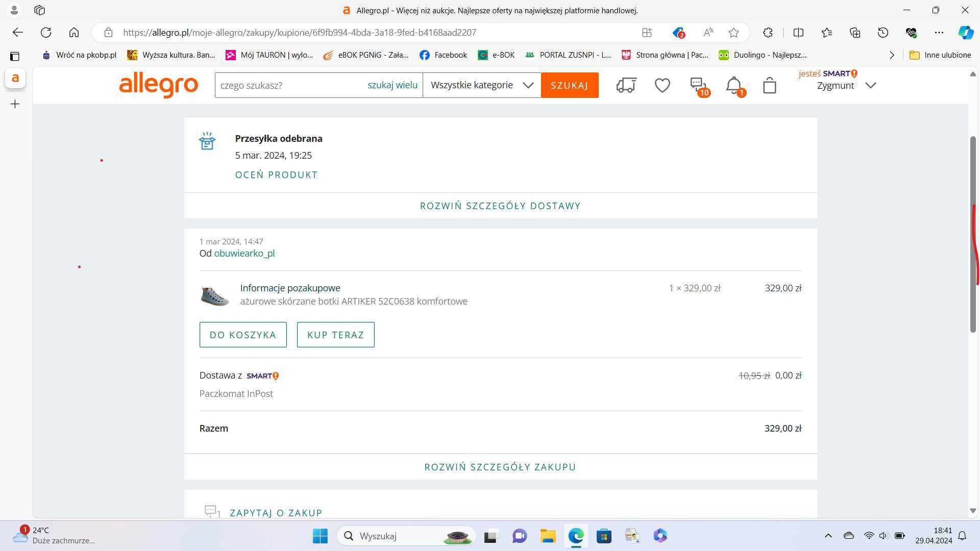The width and height of the screenshot is (980, 551).
Task: Open Informacje pozakupowe product link
Action: coord(290,288)
